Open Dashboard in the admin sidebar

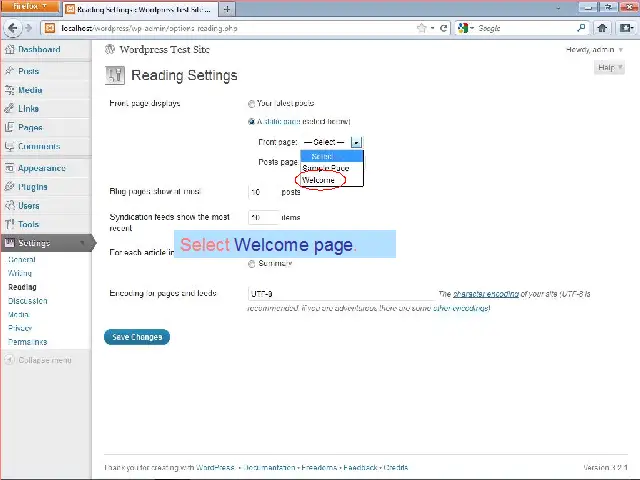click(x=39, y=49)
